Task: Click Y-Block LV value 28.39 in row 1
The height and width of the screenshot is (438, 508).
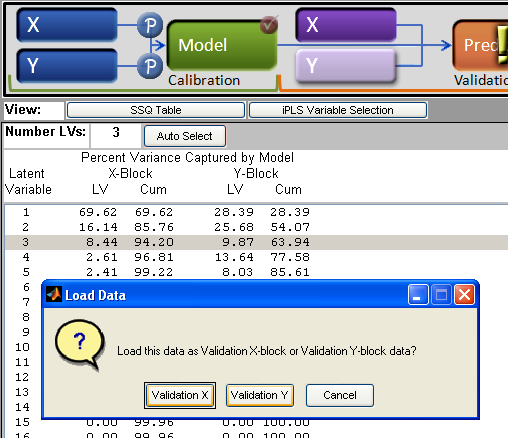Action: point(234,212)
